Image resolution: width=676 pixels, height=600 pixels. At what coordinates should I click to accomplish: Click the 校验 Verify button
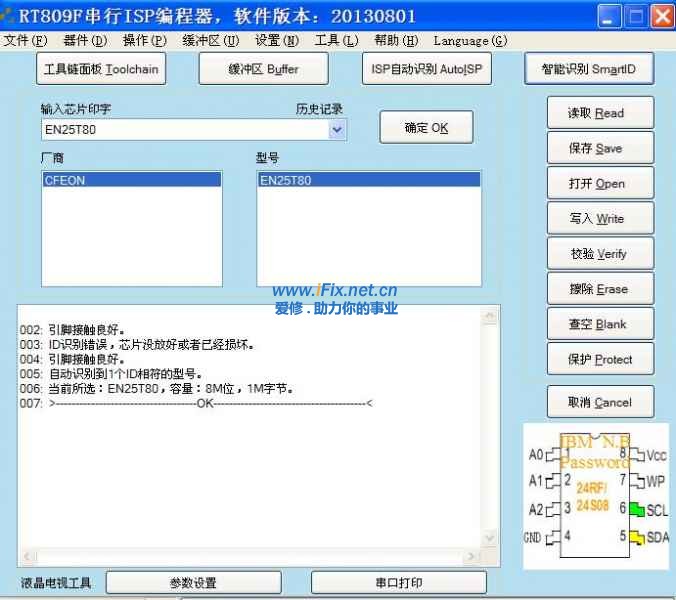pyautogui.click(x=600, y=254)
